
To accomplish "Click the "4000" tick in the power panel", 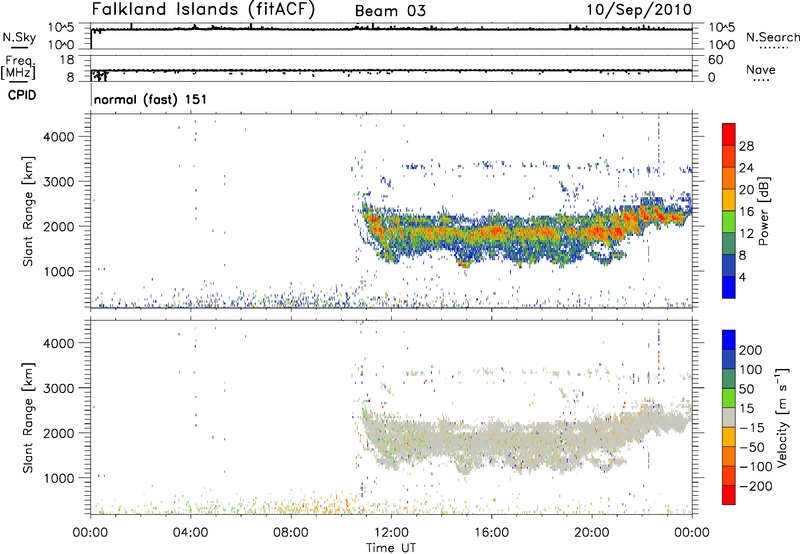I will pyautogui.click(x=59, y=137).
